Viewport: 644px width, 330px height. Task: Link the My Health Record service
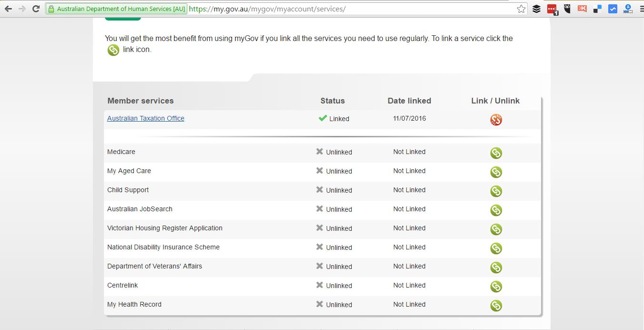[x=496, y=306]
